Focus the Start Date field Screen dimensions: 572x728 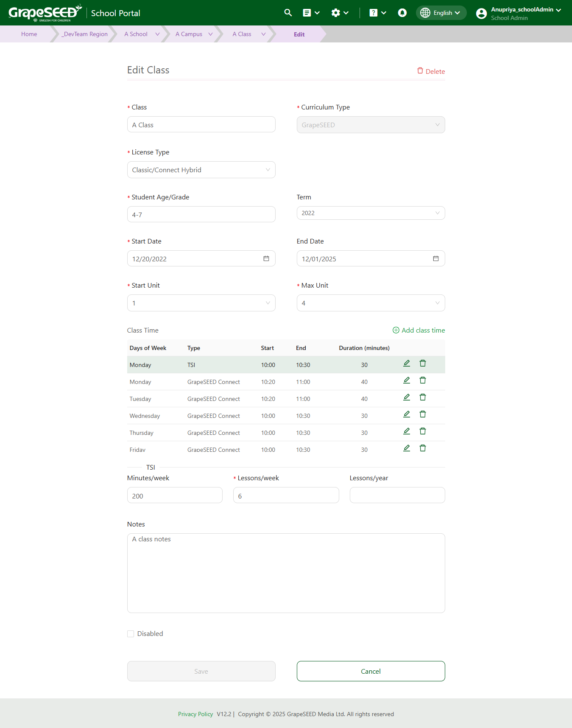(201, 258)
